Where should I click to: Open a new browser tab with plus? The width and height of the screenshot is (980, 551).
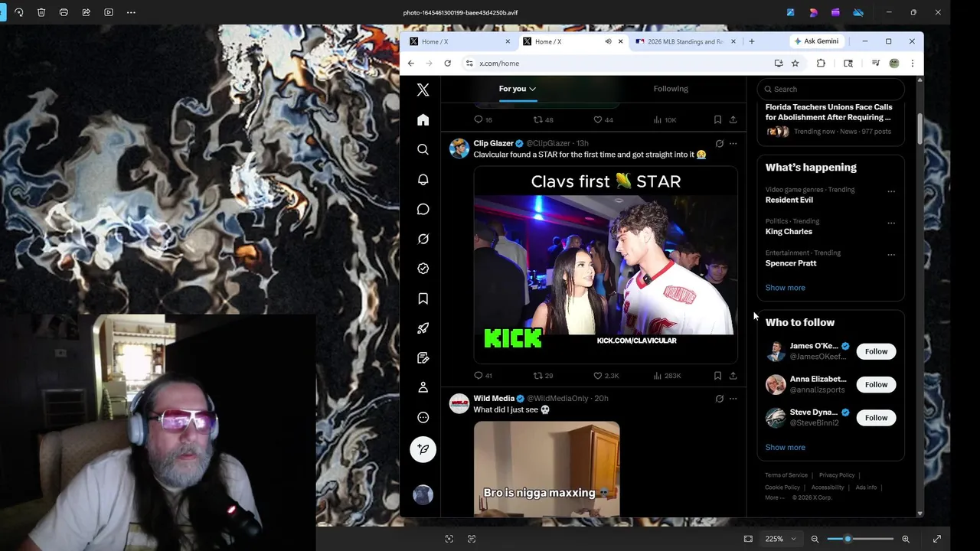coord(751,41)
